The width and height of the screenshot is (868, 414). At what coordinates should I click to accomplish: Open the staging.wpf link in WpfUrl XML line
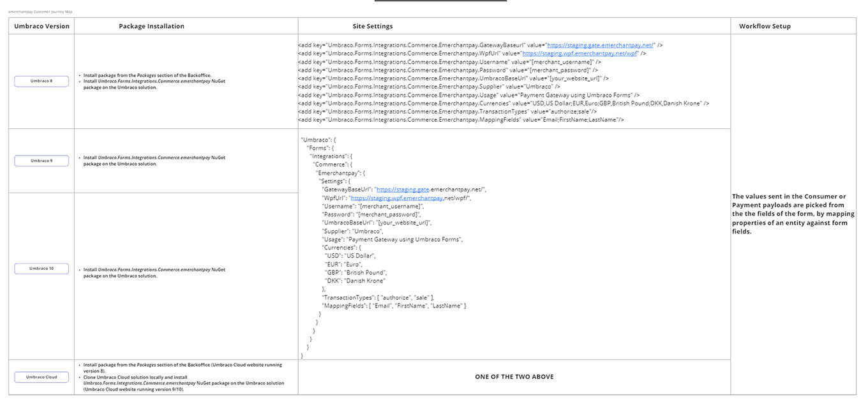[x=580, y=54]
